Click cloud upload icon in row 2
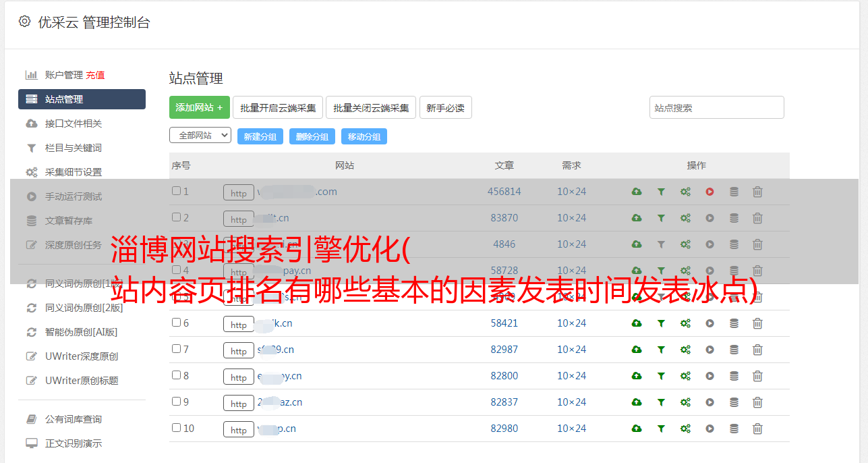 (637, 218)
